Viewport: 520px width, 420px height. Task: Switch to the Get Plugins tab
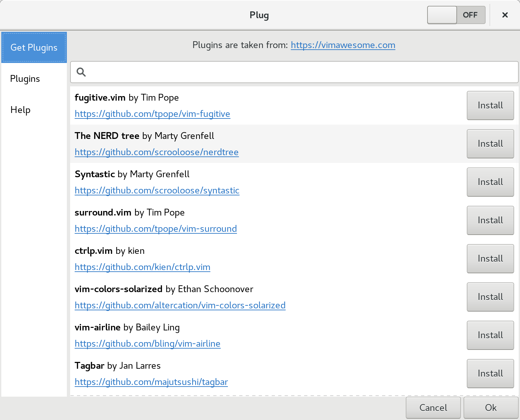(34, 47)
